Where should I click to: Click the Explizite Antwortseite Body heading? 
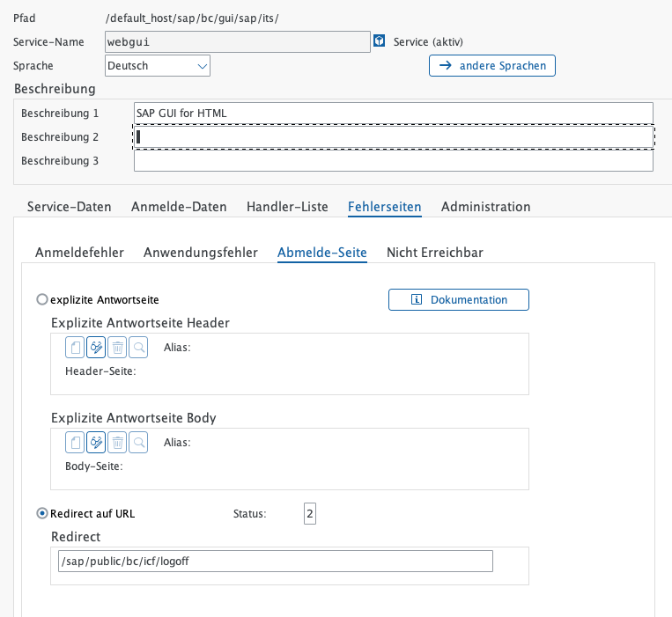pos(133,418)
